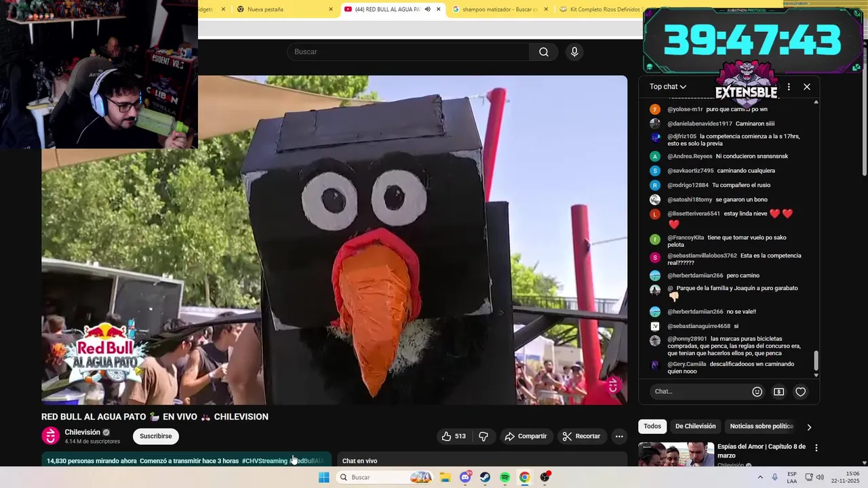Select the Todos filter chip
The image size is (868, 488).
[652, 426]
